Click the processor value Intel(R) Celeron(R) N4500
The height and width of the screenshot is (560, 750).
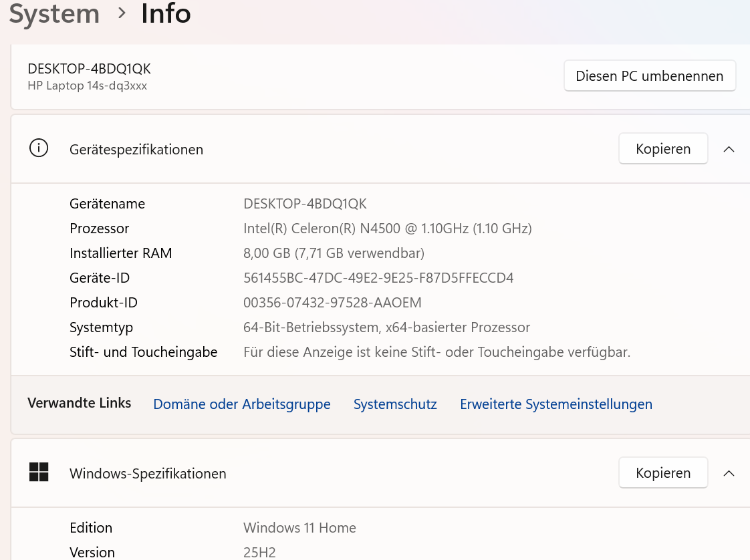(x=388, y=229)
